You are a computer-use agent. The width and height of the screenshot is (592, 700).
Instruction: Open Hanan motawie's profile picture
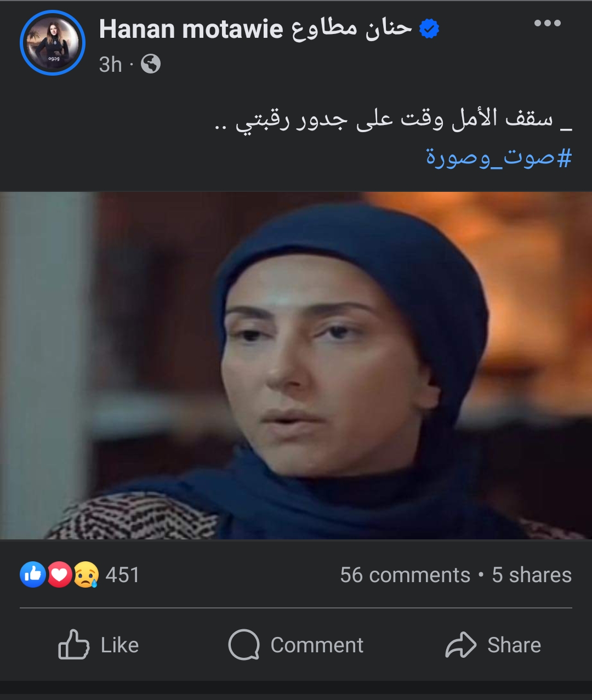pyautogui.click(x=53, y=43)
